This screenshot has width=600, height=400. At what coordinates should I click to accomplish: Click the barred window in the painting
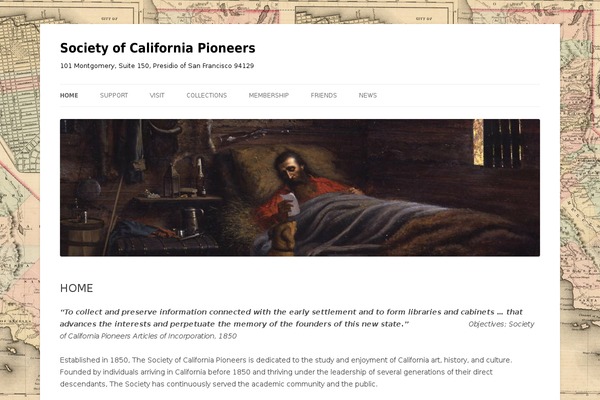pyautogui.click(x=497, y=143)
